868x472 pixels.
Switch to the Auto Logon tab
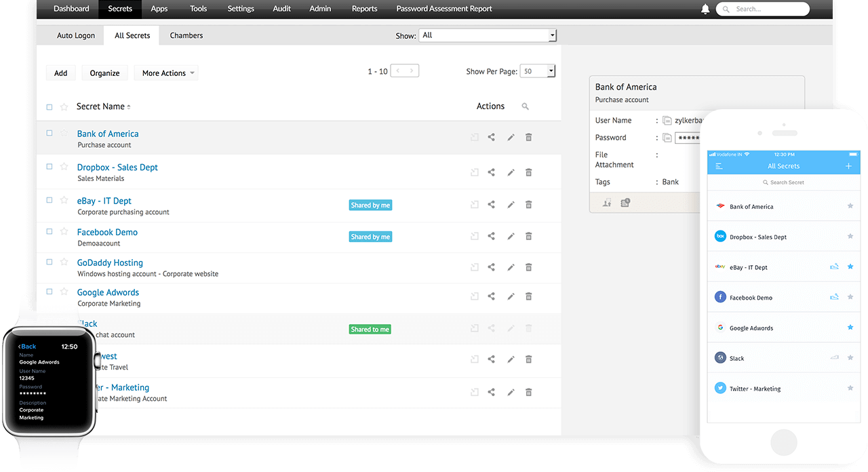click(76, 35)
